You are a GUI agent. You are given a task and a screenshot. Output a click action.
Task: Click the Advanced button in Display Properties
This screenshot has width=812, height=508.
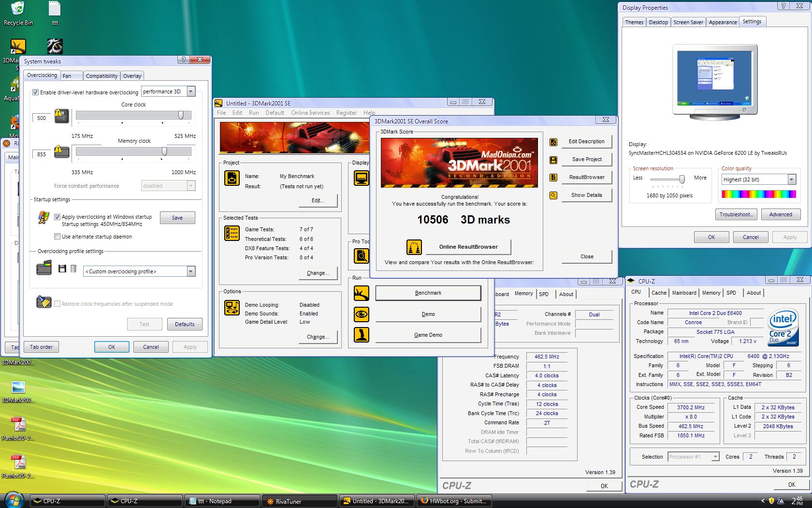[x=781, y=214]
